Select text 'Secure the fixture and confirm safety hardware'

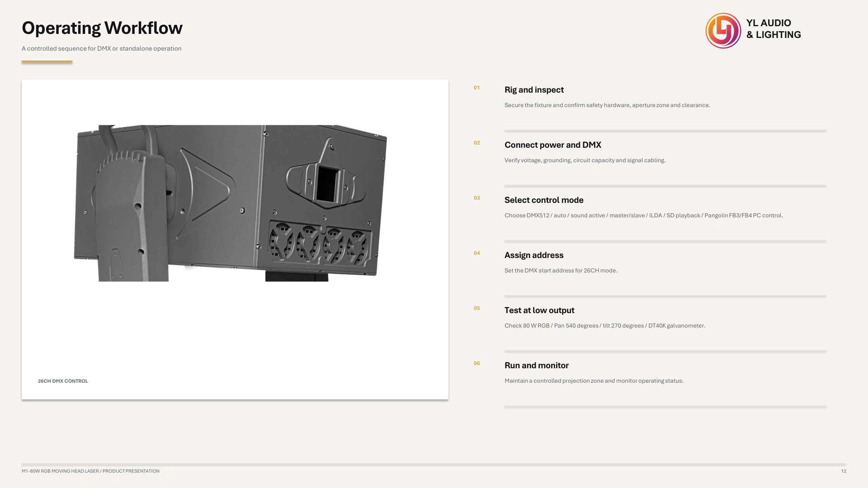pyautogui.click(x=567, y=105)
